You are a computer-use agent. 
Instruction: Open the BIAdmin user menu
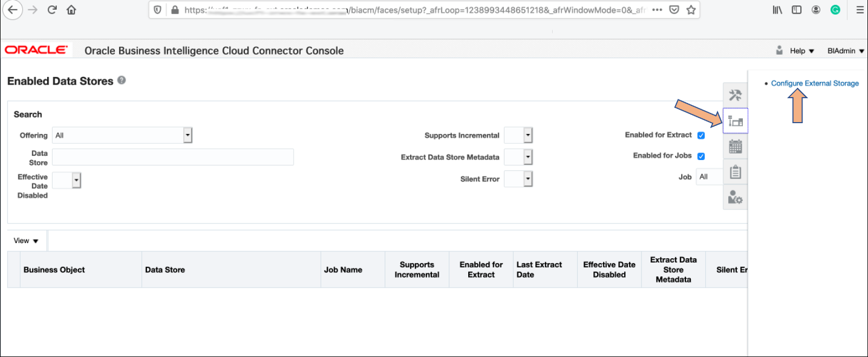tap(845, 51)
